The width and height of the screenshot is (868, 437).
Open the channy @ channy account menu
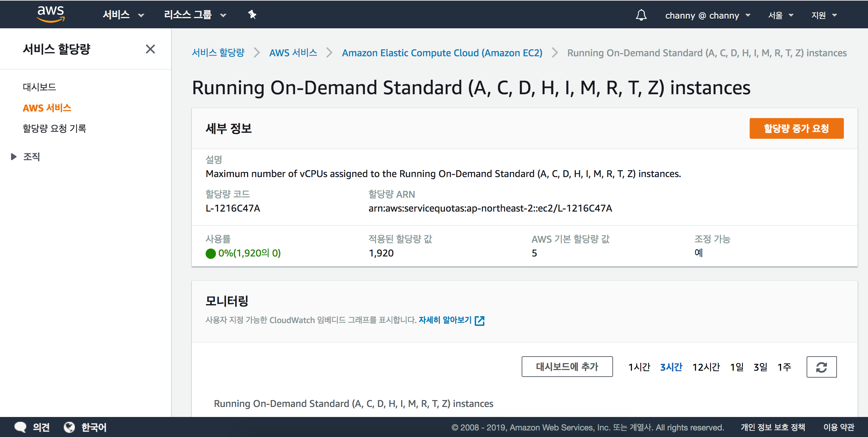(x=707, y=16)
